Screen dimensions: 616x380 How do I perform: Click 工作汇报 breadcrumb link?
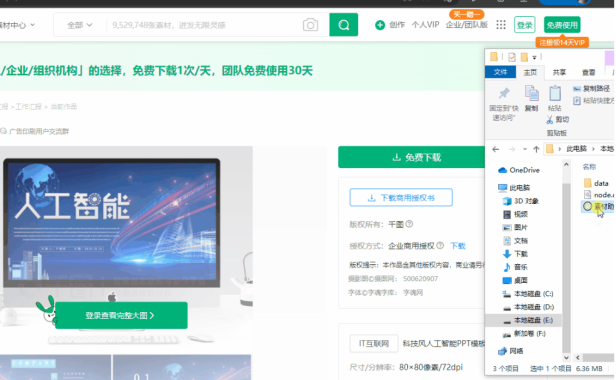click(28, 107)
